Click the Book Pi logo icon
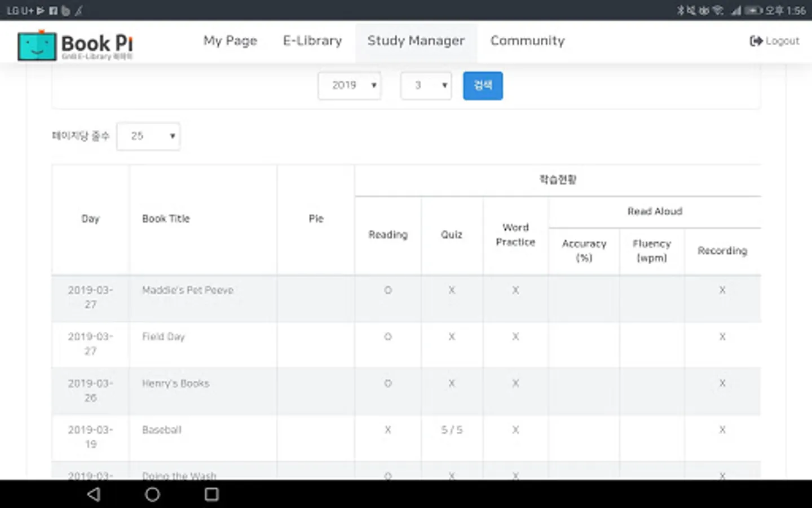Viewport: 812px width, 508px height. tap(37, 46)
